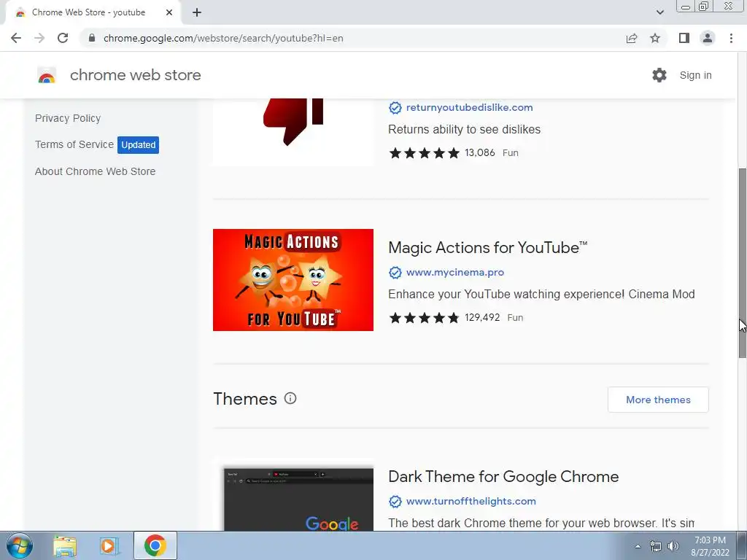Viewport: 747px width, 560px height.
Task: Click the Themes section heading
Action: 245,399
